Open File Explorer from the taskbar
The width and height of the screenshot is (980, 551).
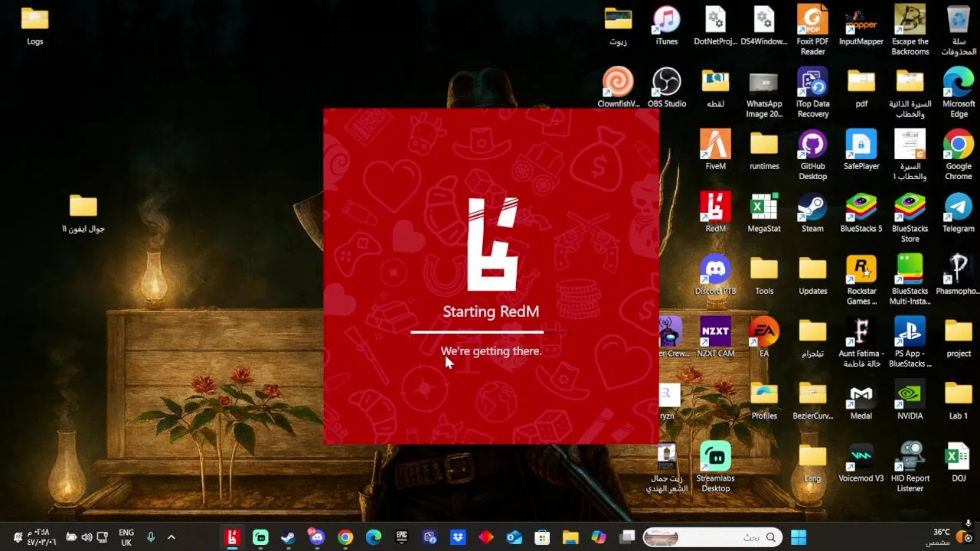pyautogui.click(x=570, y=537)
